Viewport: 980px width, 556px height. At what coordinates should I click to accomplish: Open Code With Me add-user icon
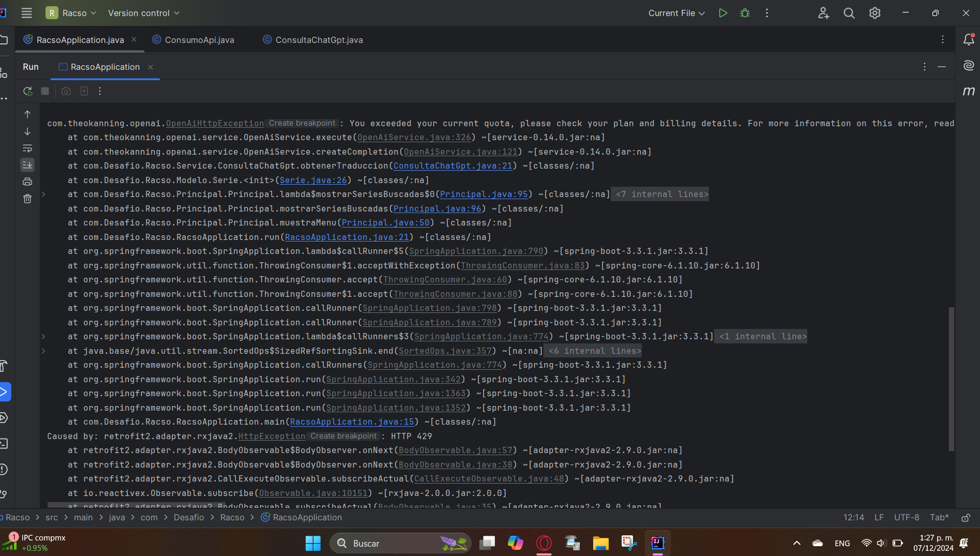pyautogui.click(x=823, y=13)
